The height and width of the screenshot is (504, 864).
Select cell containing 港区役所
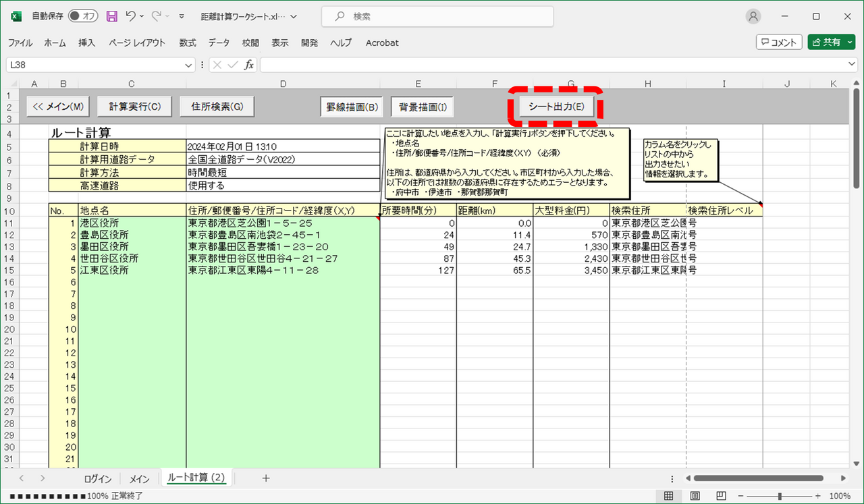(132, 222)
